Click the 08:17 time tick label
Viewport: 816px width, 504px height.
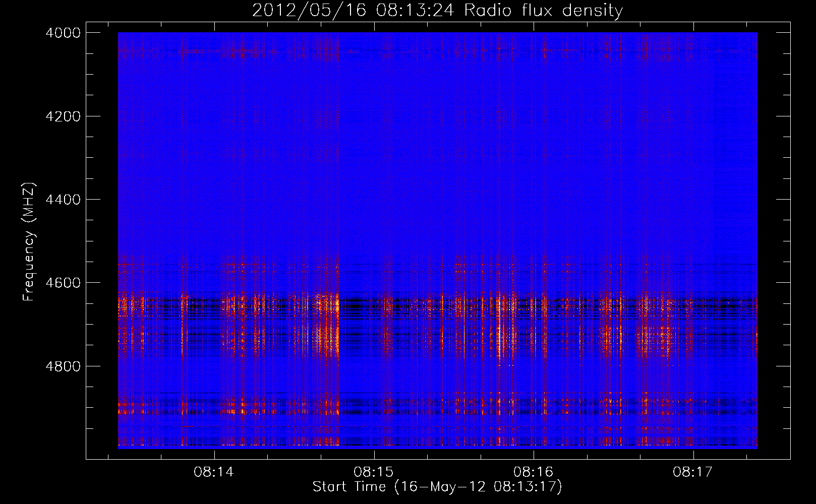point(693,472)
